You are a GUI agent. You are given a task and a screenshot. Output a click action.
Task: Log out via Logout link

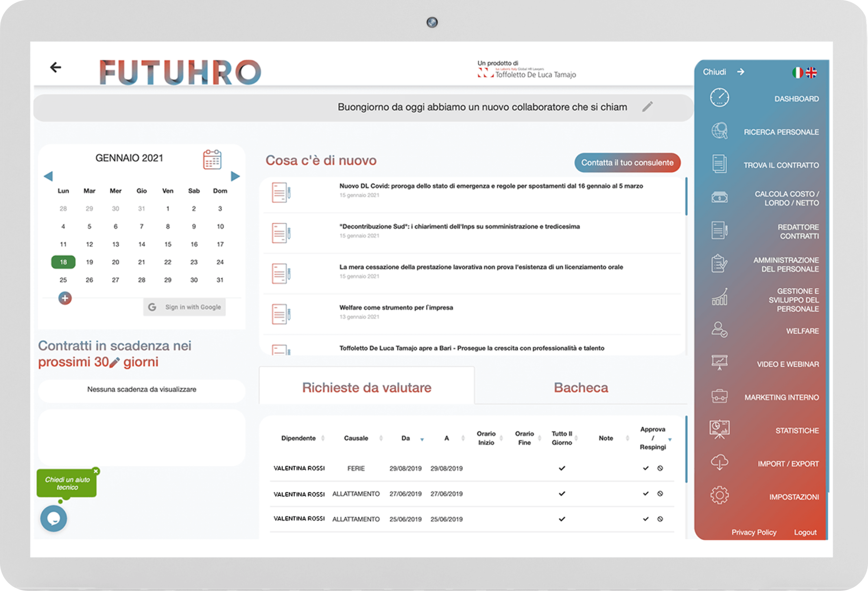(x=805, y=532)
